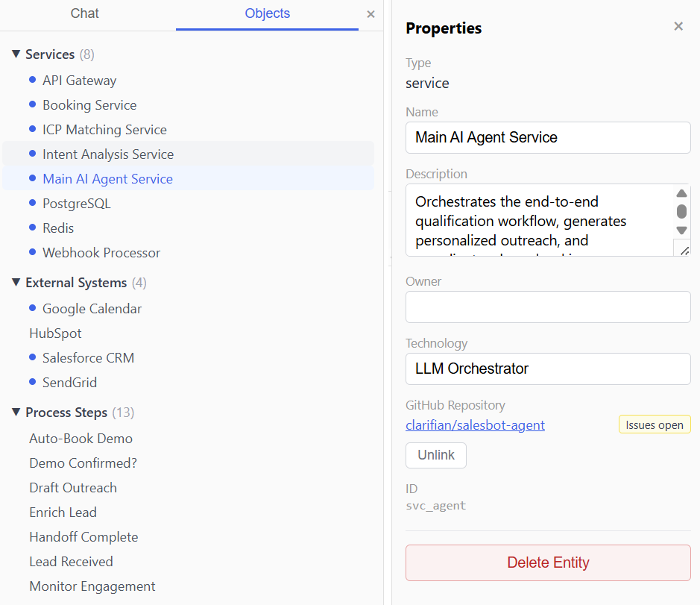The image size is (700, 605).
Task: Collapse the External Systems section
Action: click(x=16, y=283)
